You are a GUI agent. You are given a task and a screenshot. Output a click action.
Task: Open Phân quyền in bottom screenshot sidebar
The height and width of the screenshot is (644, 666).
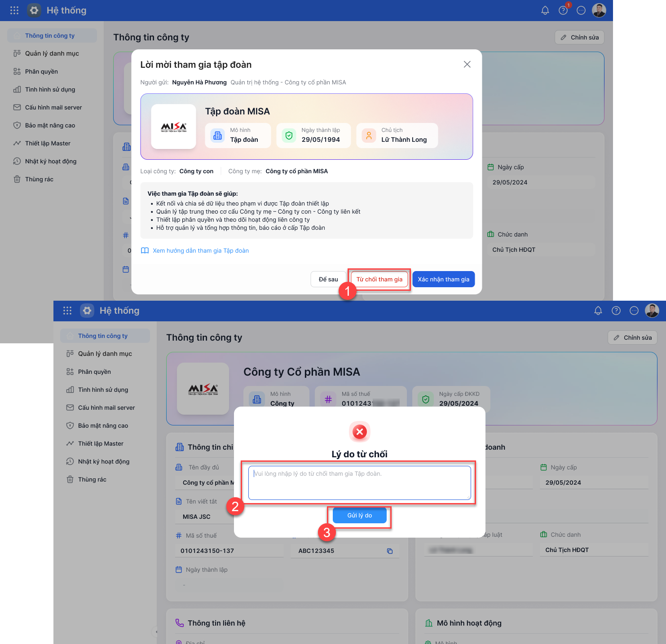105,372
